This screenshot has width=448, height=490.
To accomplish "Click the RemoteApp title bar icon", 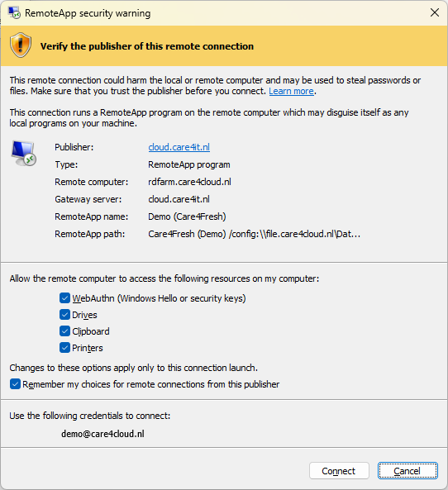I will coord(14,13).
